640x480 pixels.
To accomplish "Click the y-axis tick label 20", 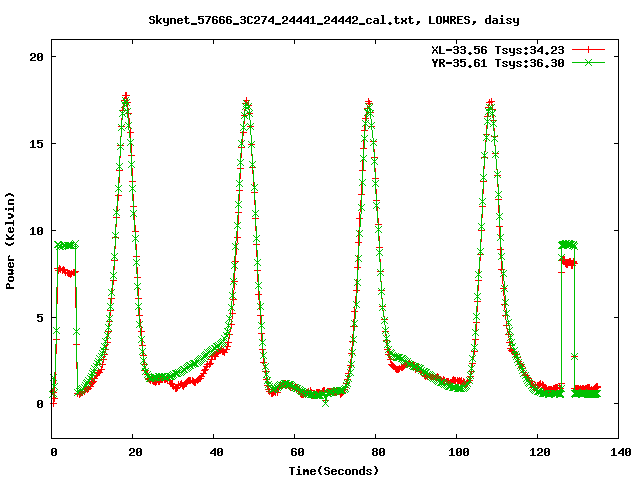I will click(34, 56).
